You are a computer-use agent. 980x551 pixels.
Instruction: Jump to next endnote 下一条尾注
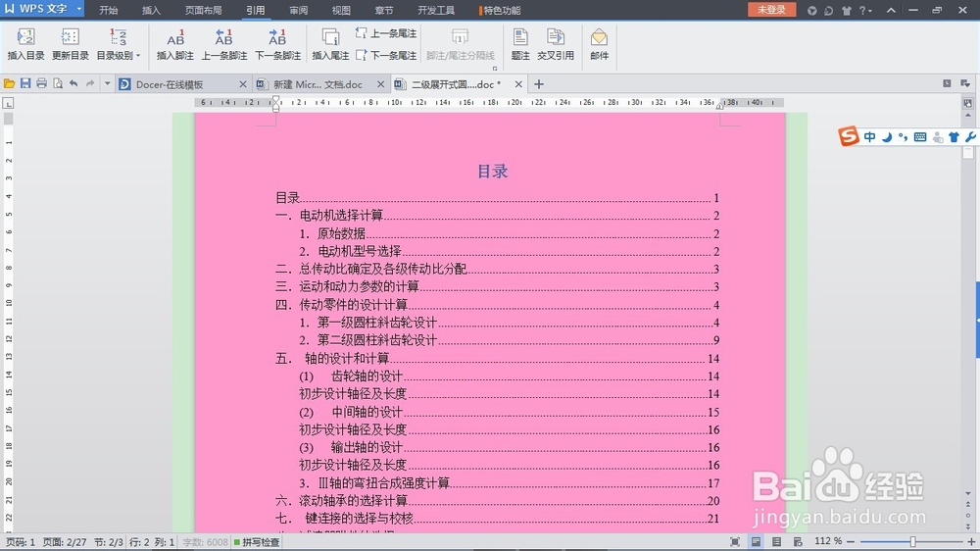(x=385, y=55)
